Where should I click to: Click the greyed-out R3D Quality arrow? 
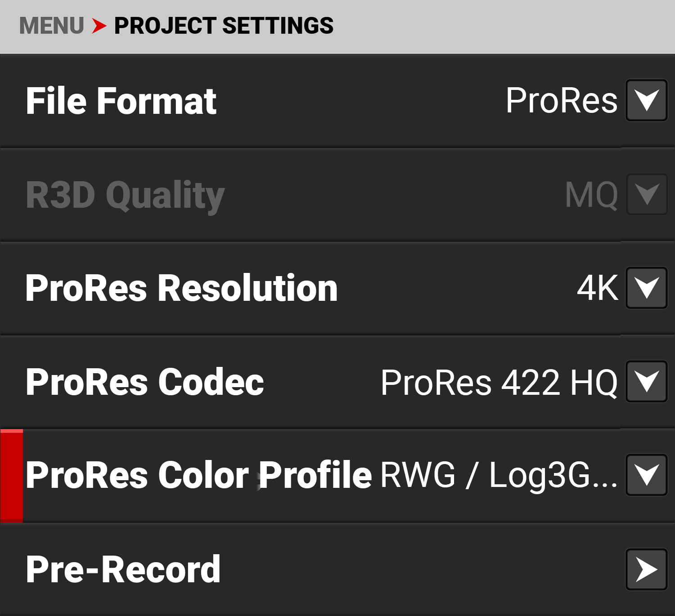coord(646,194)
